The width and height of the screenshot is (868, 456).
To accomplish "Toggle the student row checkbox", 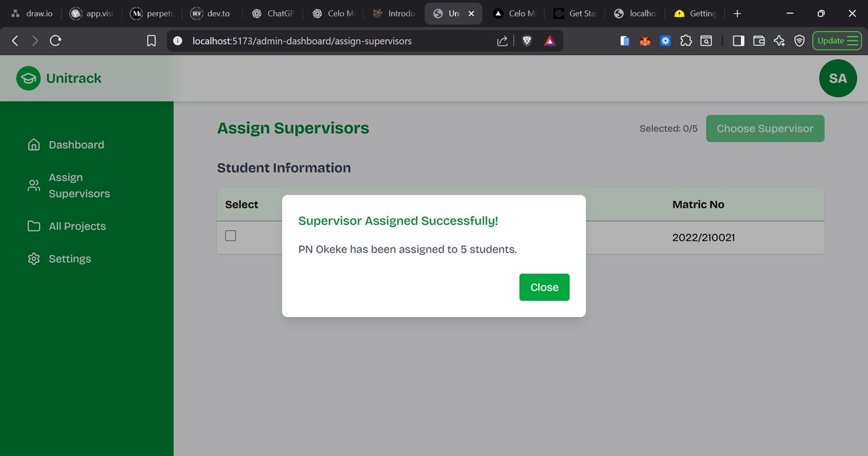I will [x=230, y=235].
